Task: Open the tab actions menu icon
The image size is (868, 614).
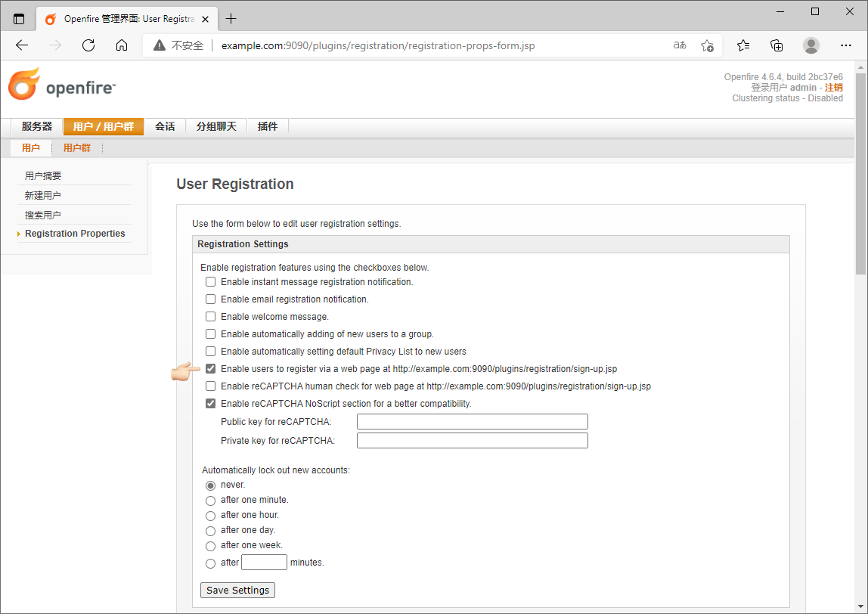Action: [19, 19]
